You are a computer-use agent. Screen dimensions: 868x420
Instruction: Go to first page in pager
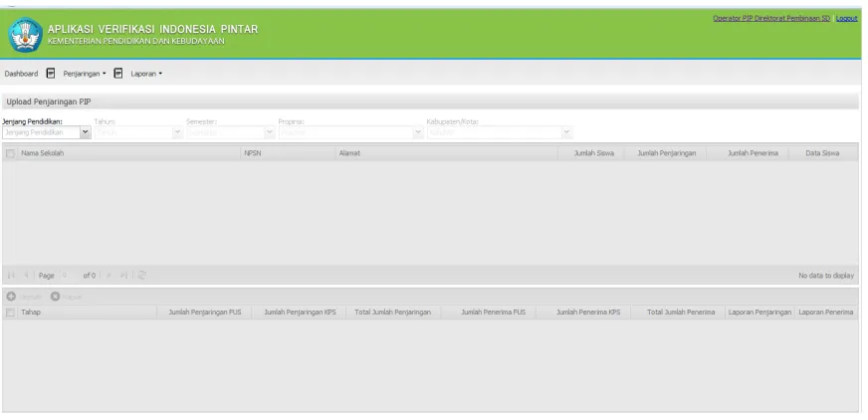point(11,275)
